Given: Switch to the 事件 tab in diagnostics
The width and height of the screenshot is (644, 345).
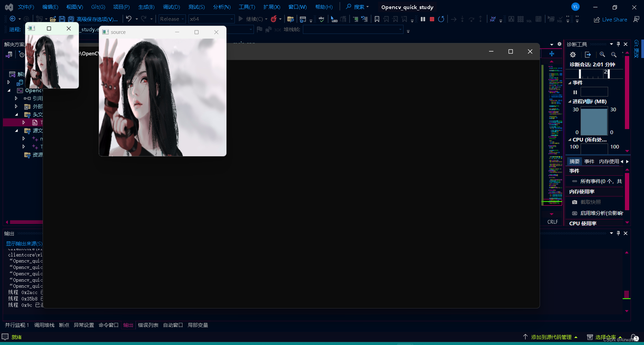Looking at the screenshot, I should pyautogui.click(x=589, y=162).
